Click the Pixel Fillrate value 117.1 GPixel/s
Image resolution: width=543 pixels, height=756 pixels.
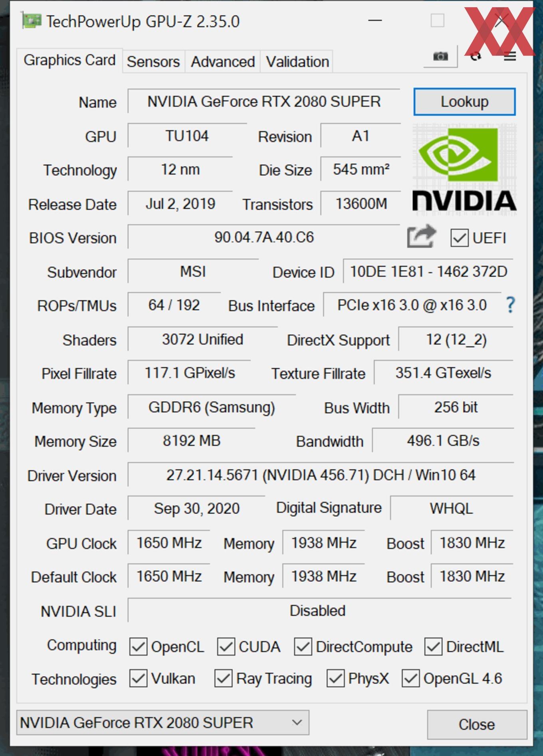[189, 373]
